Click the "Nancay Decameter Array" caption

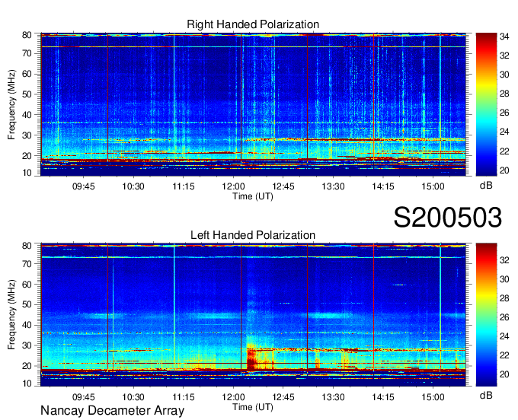tap(112, 411)
